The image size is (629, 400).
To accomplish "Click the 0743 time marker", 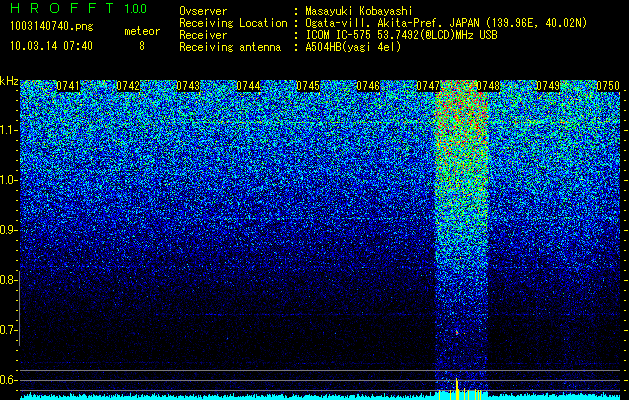I will 188,86.
